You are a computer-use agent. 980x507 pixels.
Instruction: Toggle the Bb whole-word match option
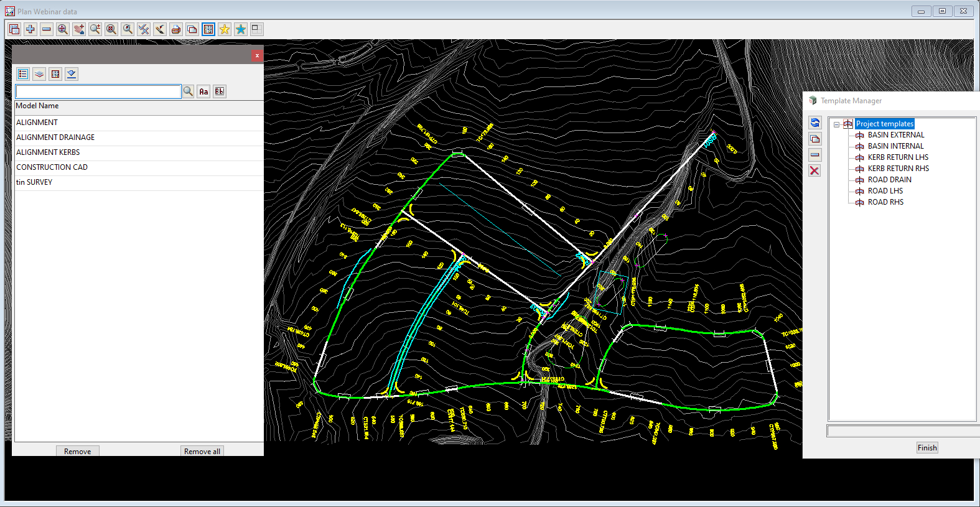220,91
